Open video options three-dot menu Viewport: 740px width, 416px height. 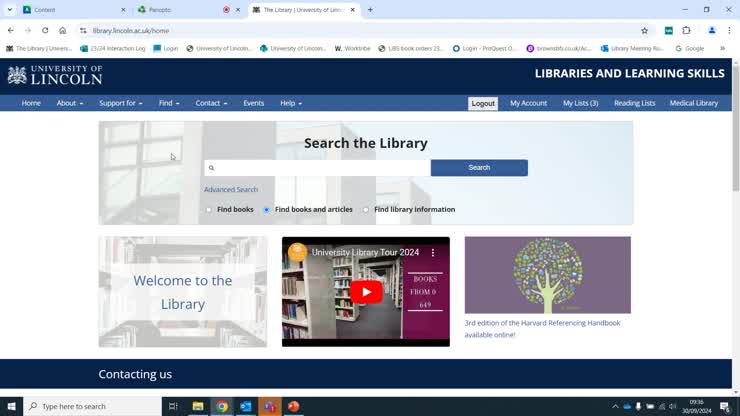433,253
